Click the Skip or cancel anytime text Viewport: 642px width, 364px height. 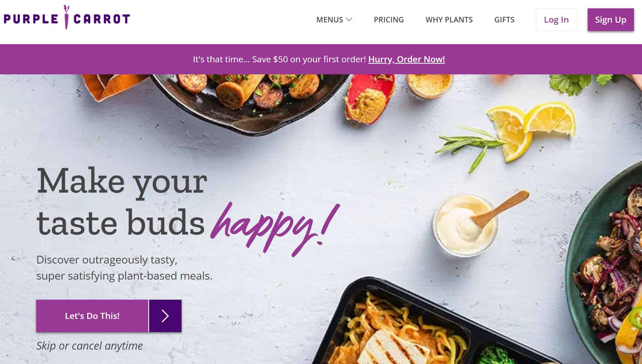89,346
